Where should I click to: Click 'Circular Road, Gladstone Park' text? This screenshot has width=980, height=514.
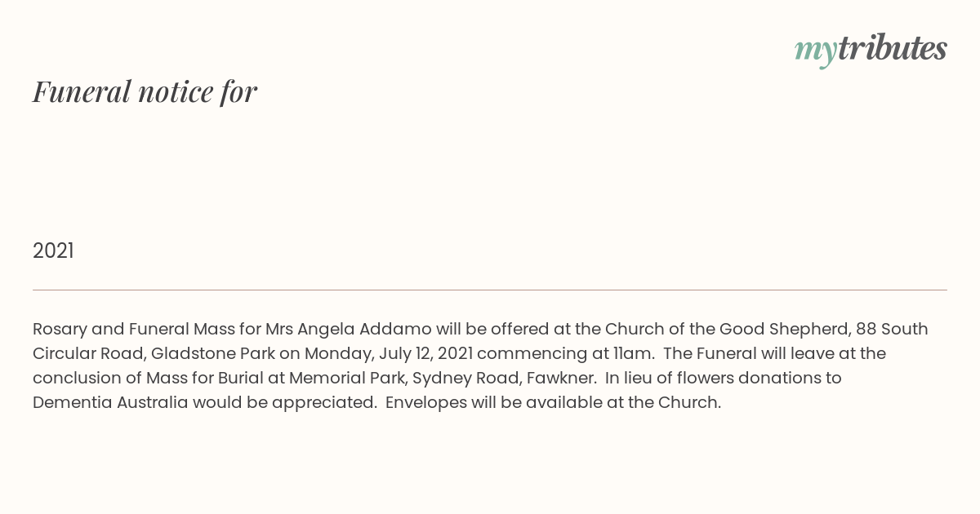(154, 354)
